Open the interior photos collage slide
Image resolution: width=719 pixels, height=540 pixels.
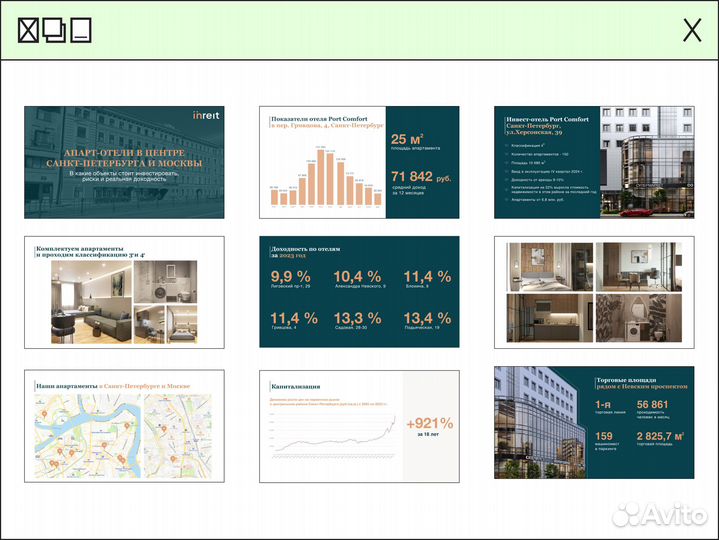(x=594, y=292)
